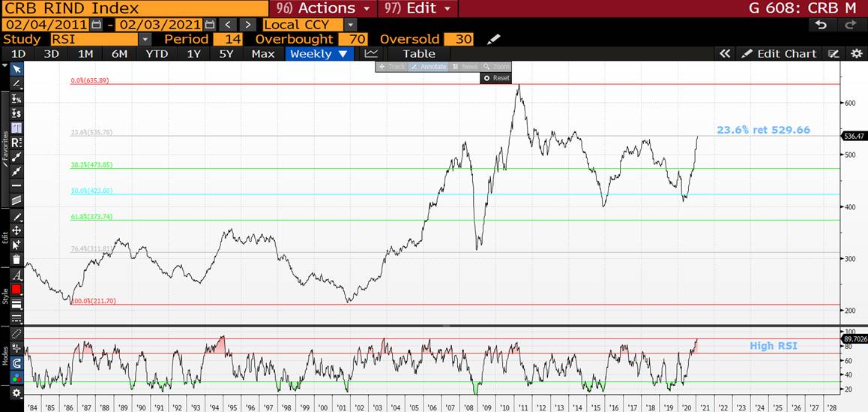Select the Max range tab
The height and width of the screenshot is (412, 868).
pyautogui.click(x=263, y=54)
